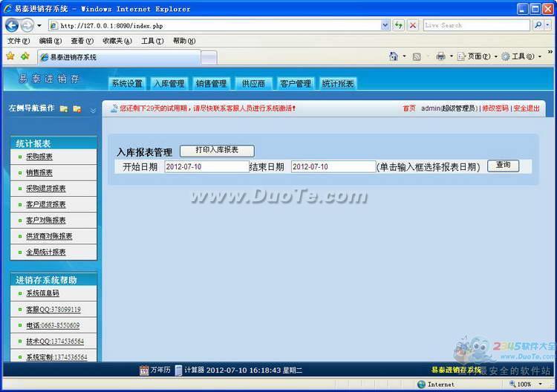Open the 文件(F) menu

pyautogui.click(x=19, y=41)
